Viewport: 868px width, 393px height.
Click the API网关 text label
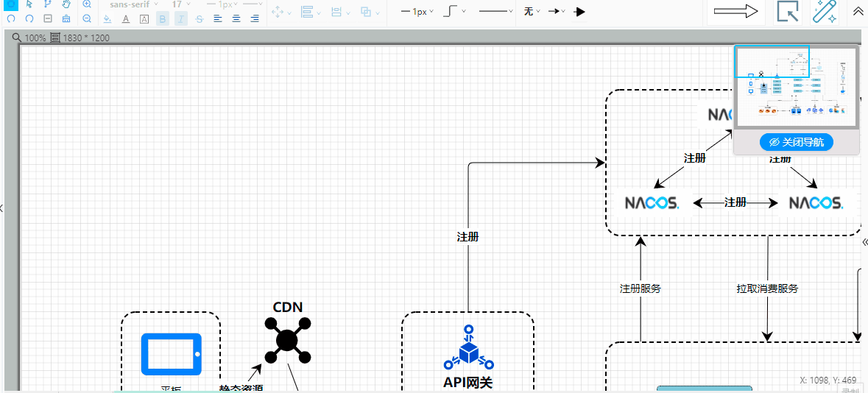pyautogui.click(x=468, y=383)
